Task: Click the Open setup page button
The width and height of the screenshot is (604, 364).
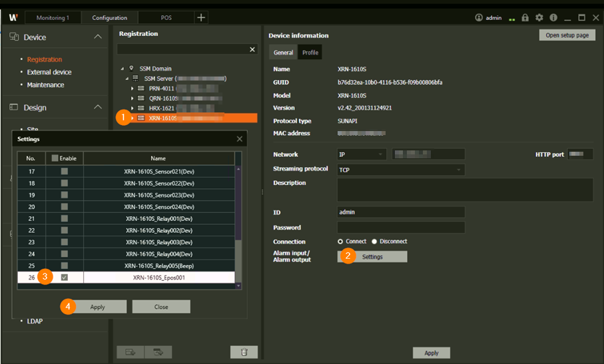Action: click(x=567, y=35)
